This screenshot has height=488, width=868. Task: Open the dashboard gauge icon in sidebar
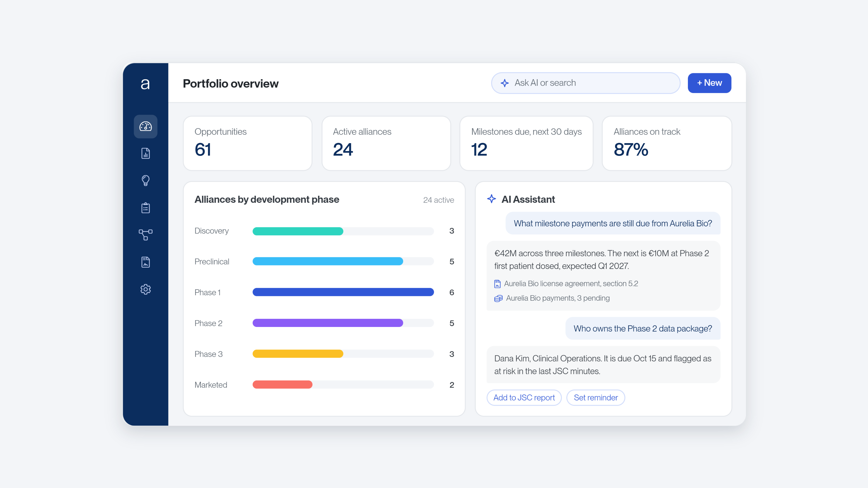pyautogui.click(x=146, y=126)
